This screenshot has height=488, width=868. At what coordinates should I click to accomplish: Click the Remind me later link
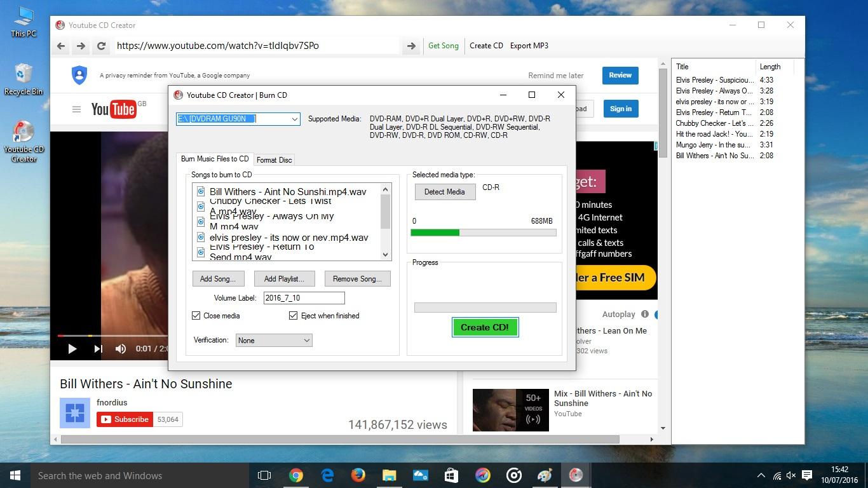[x=556, y=76]
